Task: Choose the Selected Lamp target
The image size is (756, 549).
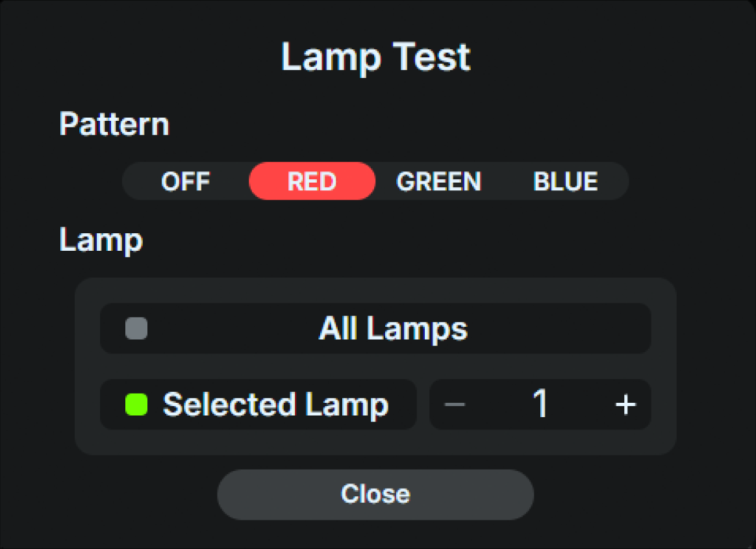Action: 276,404
